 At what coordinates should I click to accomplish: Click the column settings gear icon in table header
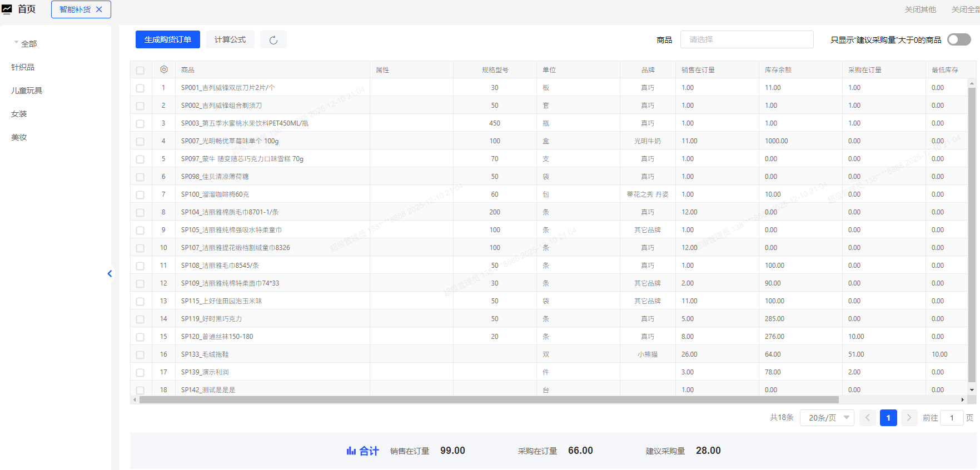[163, 70]
